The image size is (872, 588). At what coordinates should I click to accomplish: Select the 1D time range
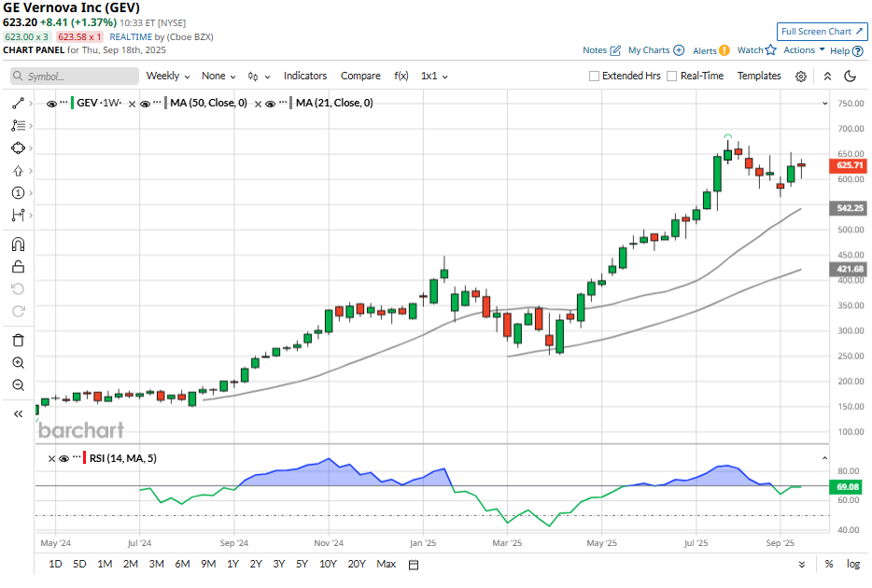click(x=55, y=564)
